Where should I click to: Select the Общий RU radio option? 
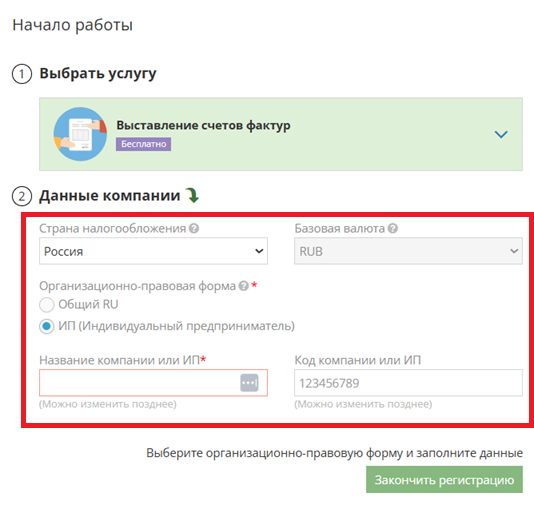47,305
